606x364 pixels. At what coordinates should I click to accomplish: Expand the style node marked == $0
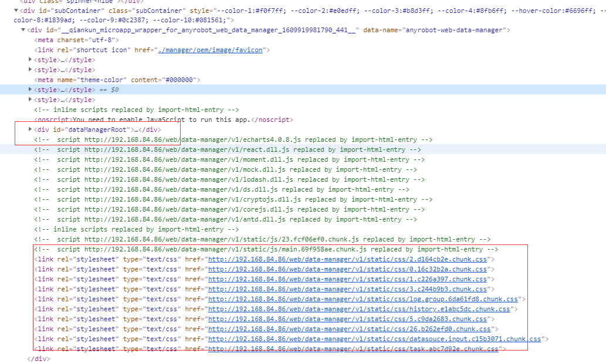point(30,90)
